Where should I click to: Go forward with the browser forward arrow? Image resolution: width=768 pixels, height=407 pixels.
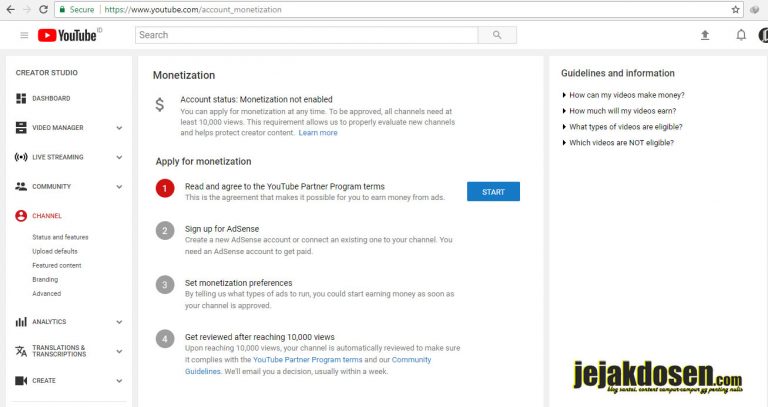pos(26,9)
